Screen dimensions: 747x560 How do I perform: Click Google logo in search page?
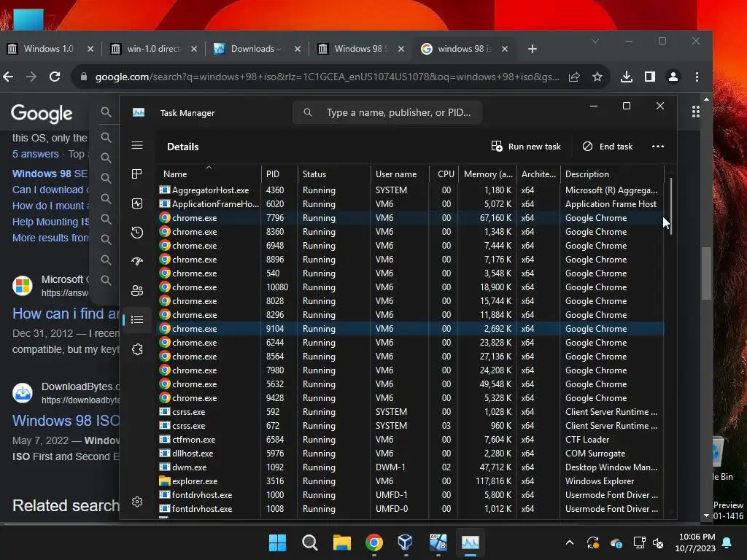(x=42, y=113)
